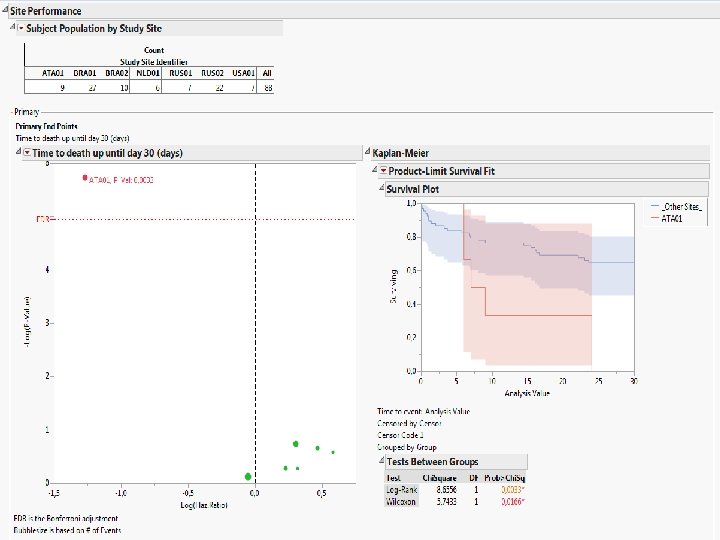Click the ATA01 column header

53,73
